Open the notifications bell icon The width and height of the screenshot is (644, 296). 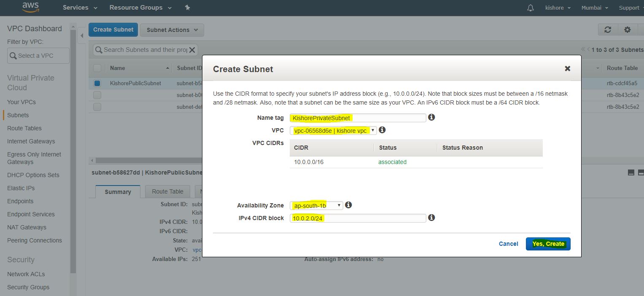(531, 8)
